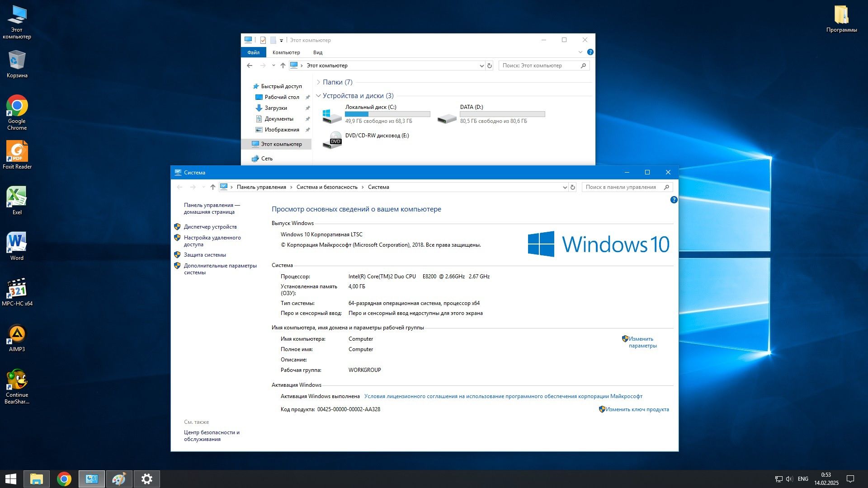The image size is (868, 488).
Task: Open the Microsoft license terms link
Action: click(x=503, y=396)
